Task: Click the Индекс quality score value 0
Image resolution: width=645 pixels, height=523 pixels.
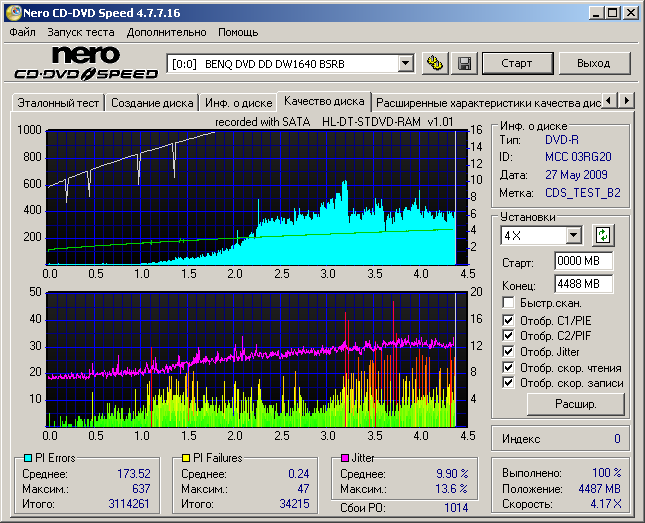Action: pos(617,439)
